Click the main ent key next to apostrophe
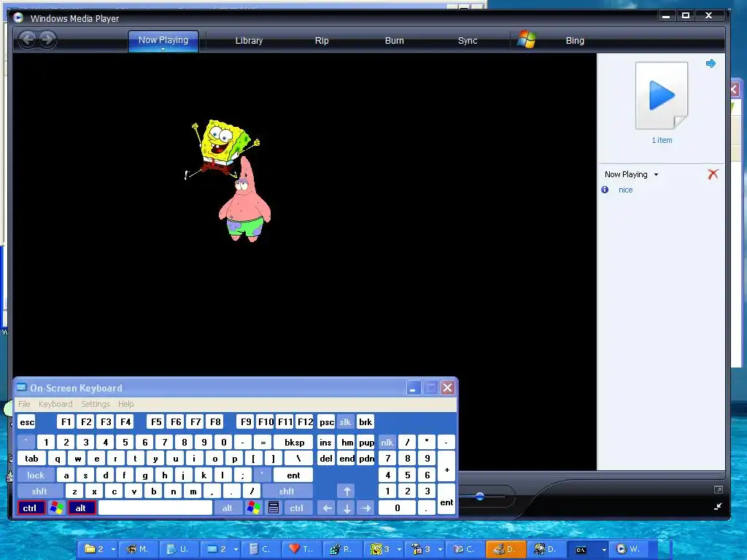Image resolution: width=747 pixels, height=560 pixels. 293,475
